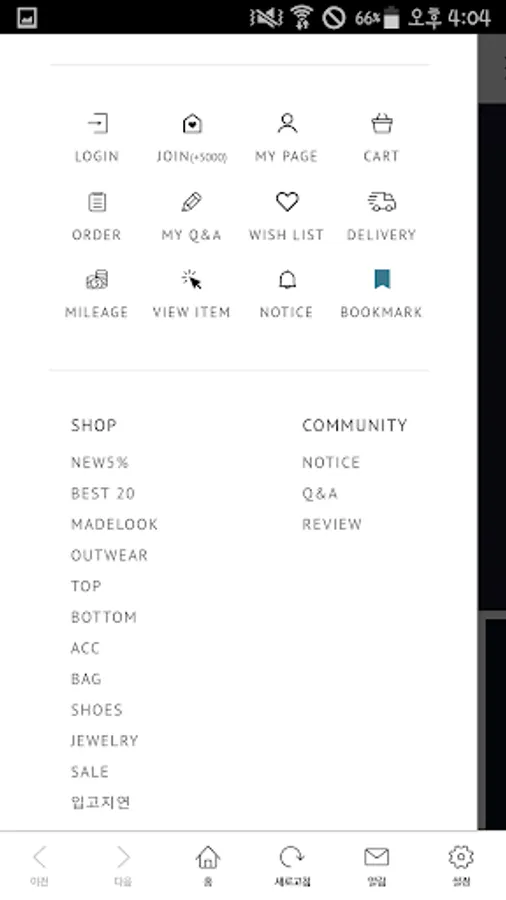Select the OUTWEAR category
The image size is (506, 900).
[x=110, y=555]
